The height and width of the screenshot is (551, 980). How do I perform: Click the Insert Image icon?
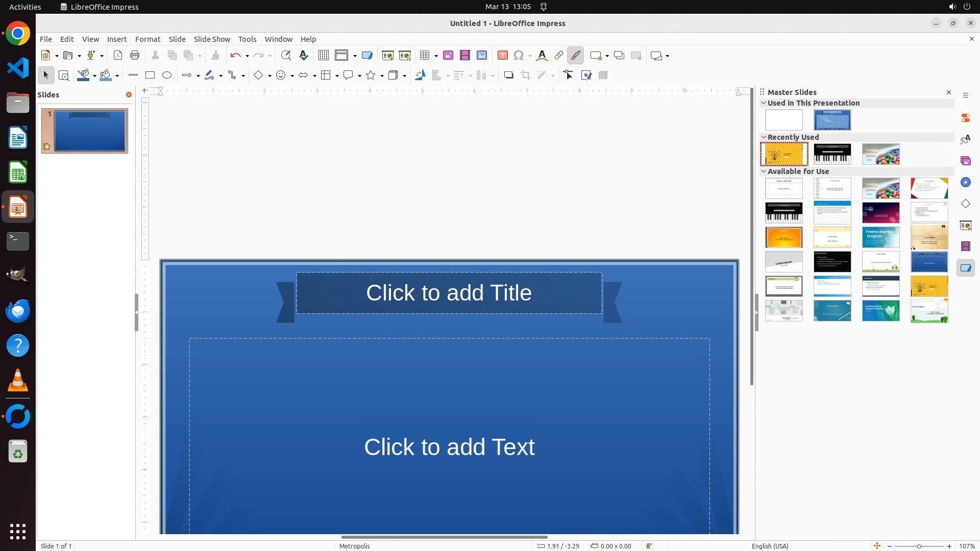point(448,56)
